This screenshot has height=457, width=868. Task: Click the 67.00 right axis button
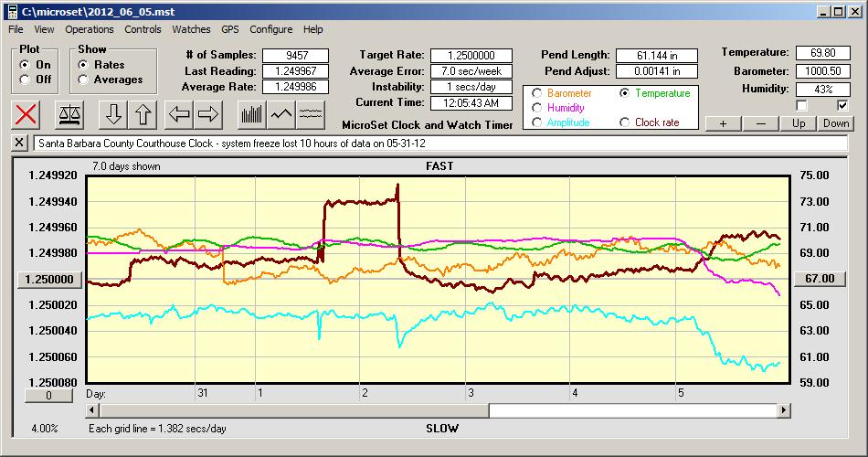point(820,279)
